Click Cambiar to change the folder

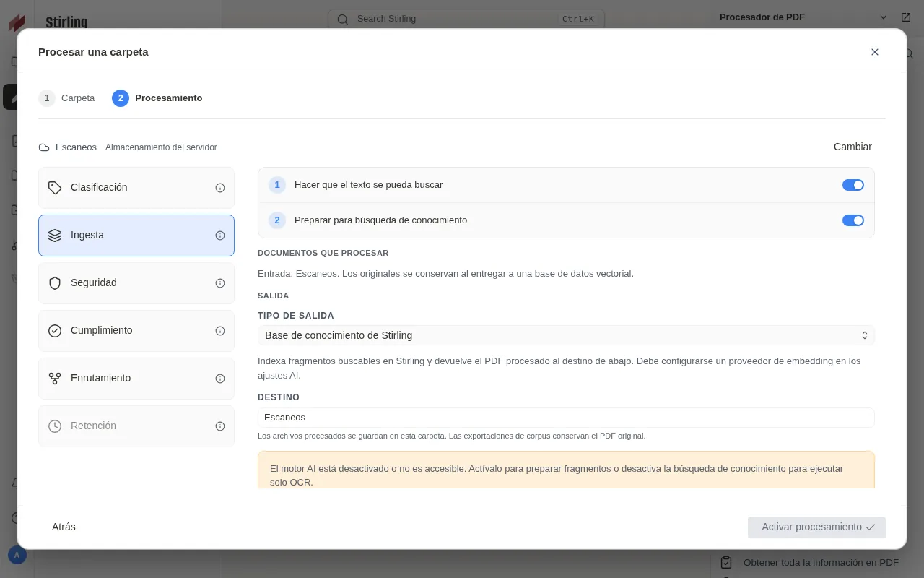[x=853, y=147]
